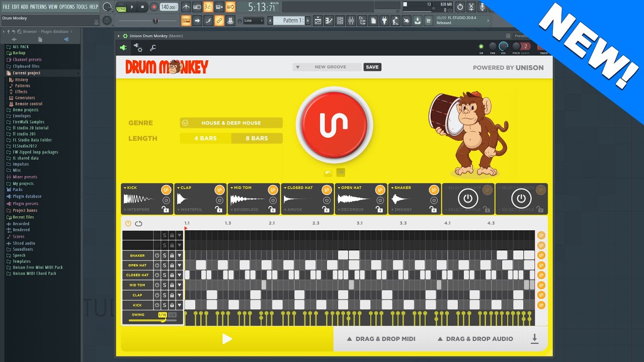Image resolution: width=644 pixels, height=362 pixels.
Task: Solo the SHAKER row
Action: 165,255
